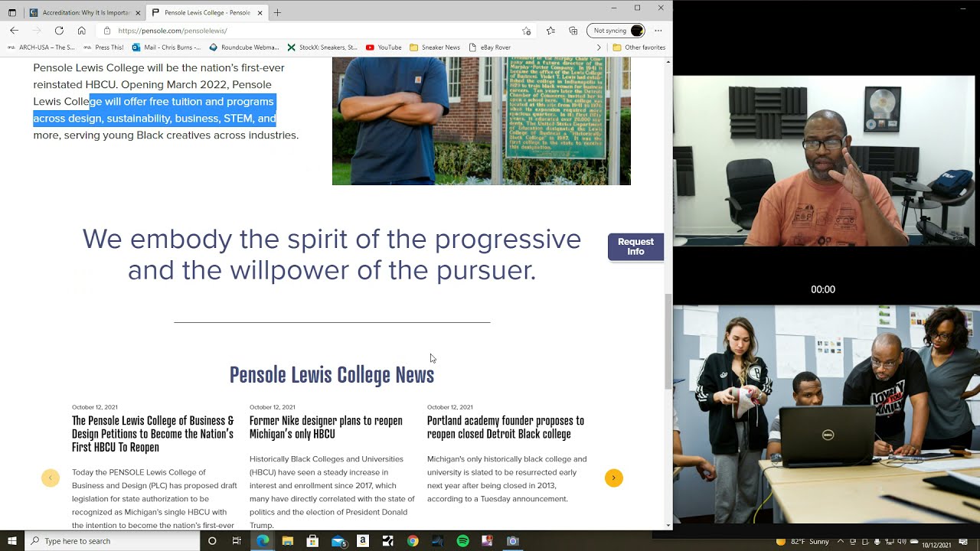Screen dimensions: 980x551
Task: Click the Type here to search box
Action: (113, 541)
